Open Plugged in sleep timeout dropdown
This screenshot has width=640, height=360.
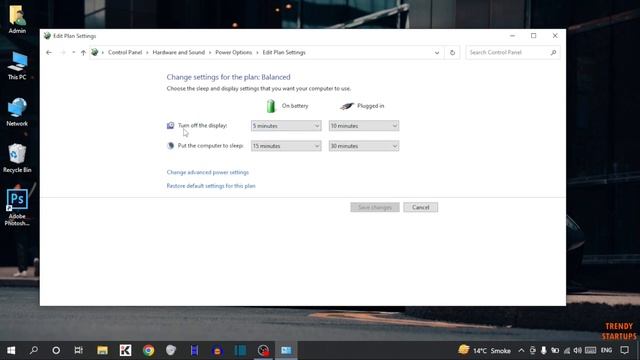coord(364,146)
